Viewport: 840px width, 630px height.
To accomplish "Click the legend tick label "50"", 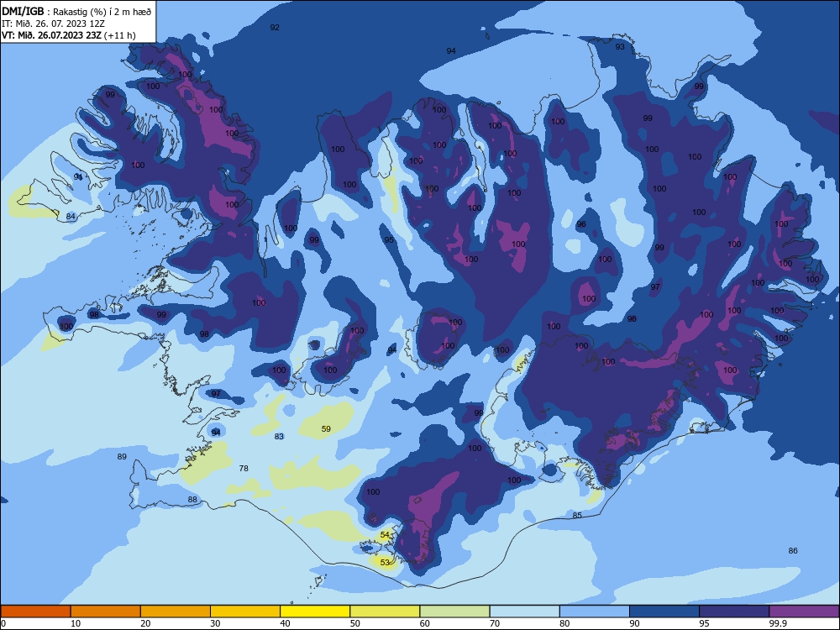I will (x=355, y=623).
